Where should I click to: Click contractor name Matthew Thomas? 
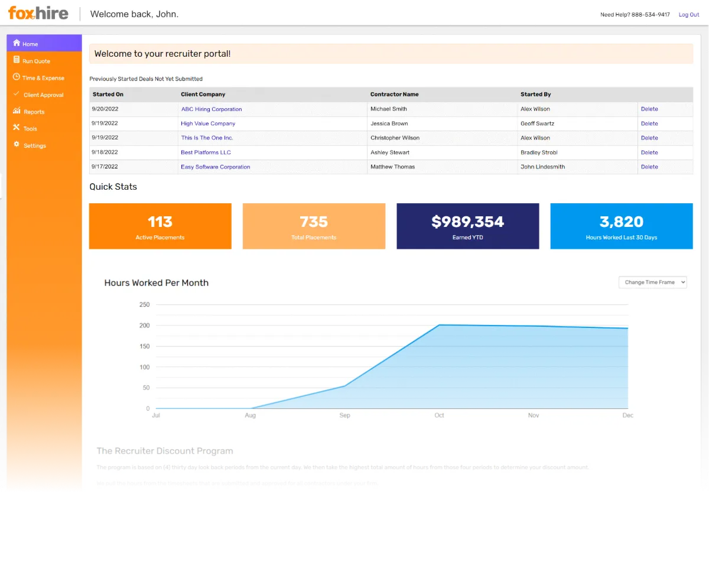pyautogui.click(x=393, y=167)
